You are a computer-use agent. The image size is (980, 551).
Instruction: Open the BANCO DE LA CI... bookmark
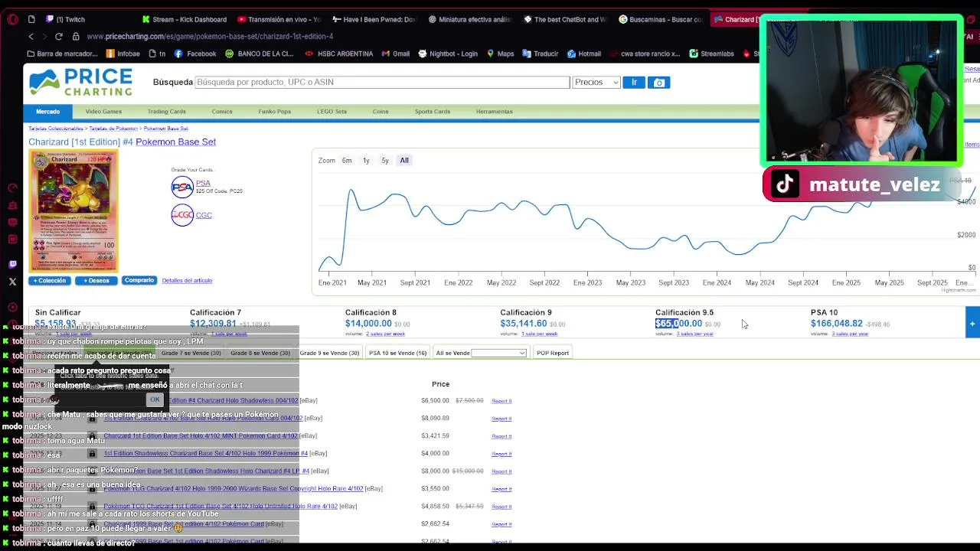pos(259,54)
